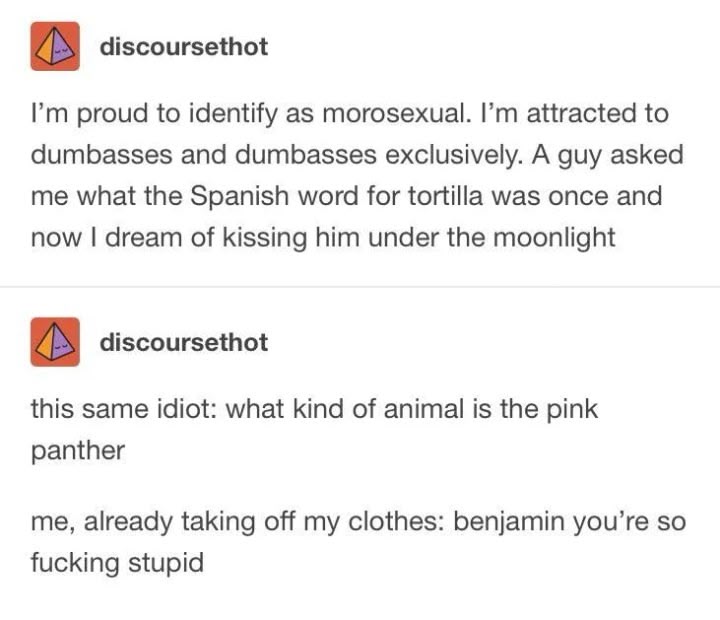This screenshot has width=720, height=620.
Task: Click the divider line between the posts
Action: (x=360, y=287)
